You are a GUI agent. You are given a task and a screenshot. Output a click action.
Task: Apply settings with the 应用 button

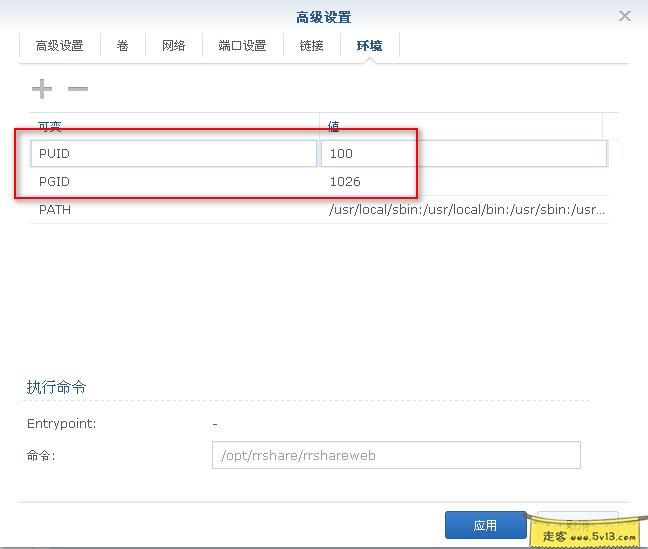point(486,525)
